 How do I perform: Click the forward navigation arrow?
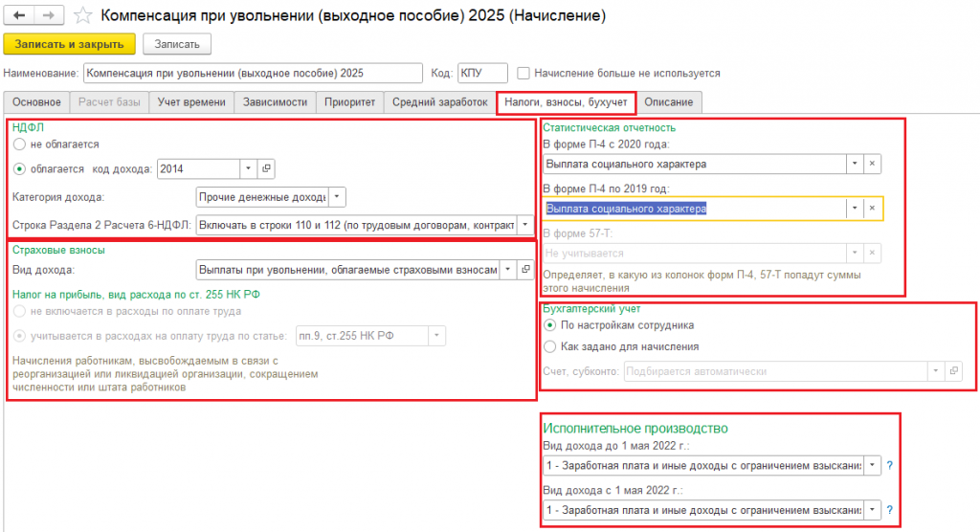click(x=48, y=16)
